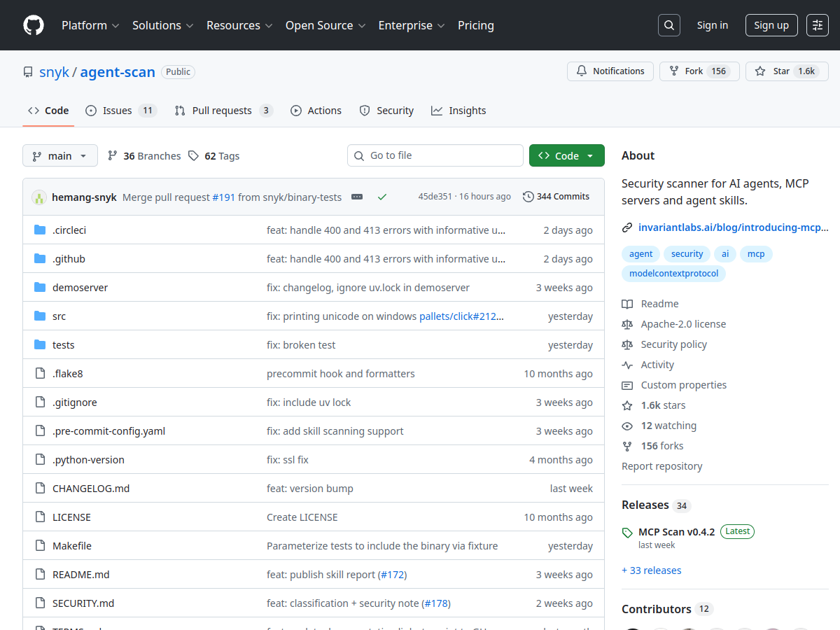The width and height of the screenshot is (840, 630).
Task: Select the modelcontextprotocol topic tag
Action: point(673,274)
